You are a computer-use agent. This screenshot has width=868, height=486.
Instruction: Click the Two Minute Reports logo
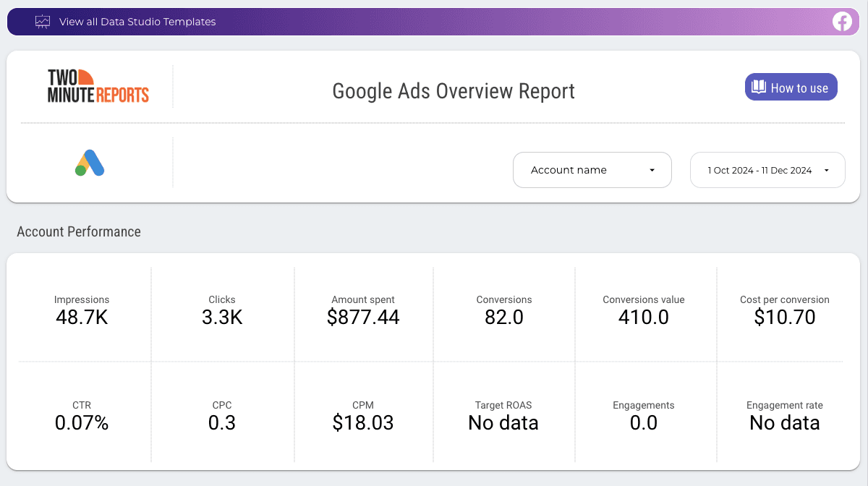pos(98,85)
